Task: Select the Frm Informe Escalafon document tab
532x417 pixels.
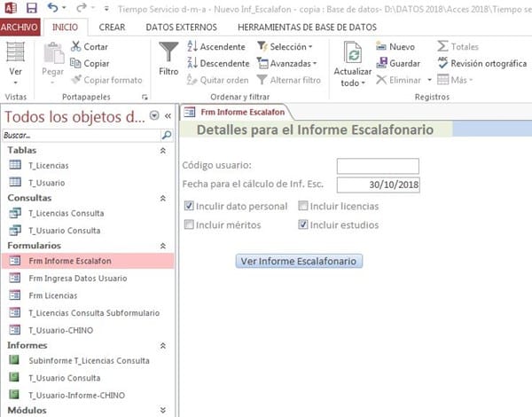Action: (236, 112)
